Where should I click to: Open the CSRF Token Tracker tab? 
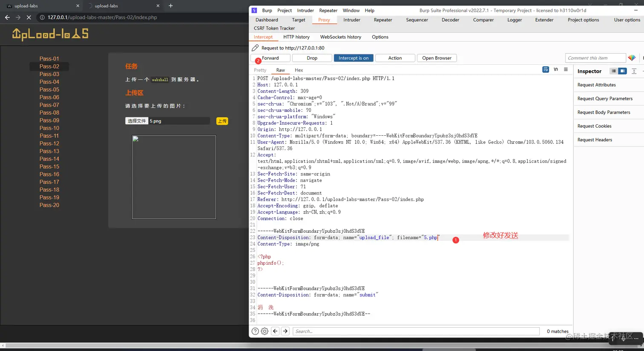274,28
